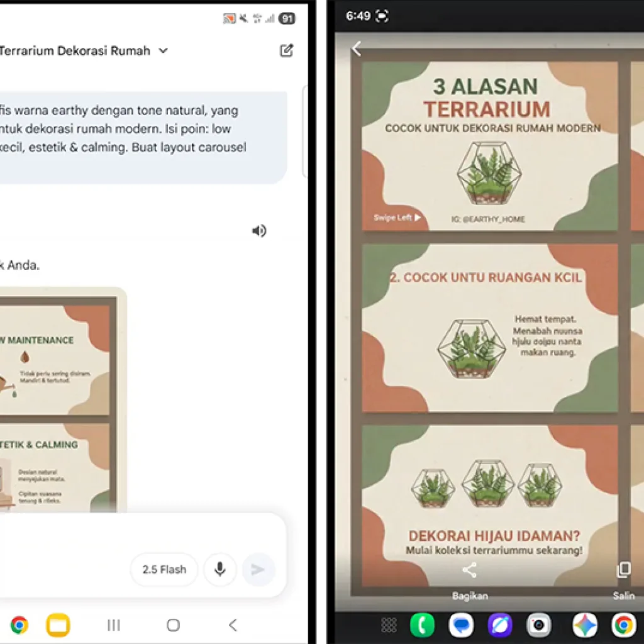Screen dimensions: 644x644
Task: Open new chat with the edit icon
Action: [x=286, y=50]
